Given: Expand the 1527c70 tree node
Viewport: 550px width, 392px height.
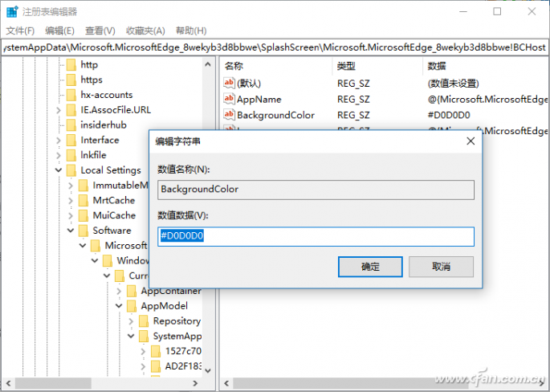Looking at the screenshot, I should (x=143, y=352).
